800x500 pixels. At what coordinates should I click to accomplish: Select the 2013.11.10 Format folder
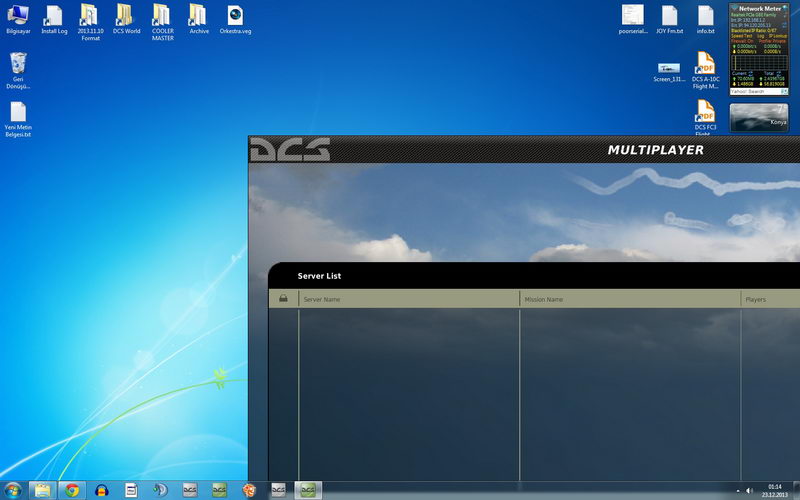[90, 22]
